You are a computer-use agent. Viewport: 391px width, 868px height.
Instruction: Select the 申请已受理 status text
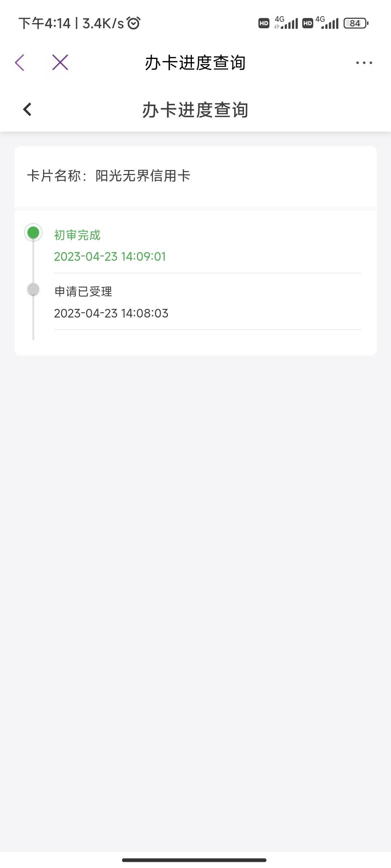coord(83,292)
